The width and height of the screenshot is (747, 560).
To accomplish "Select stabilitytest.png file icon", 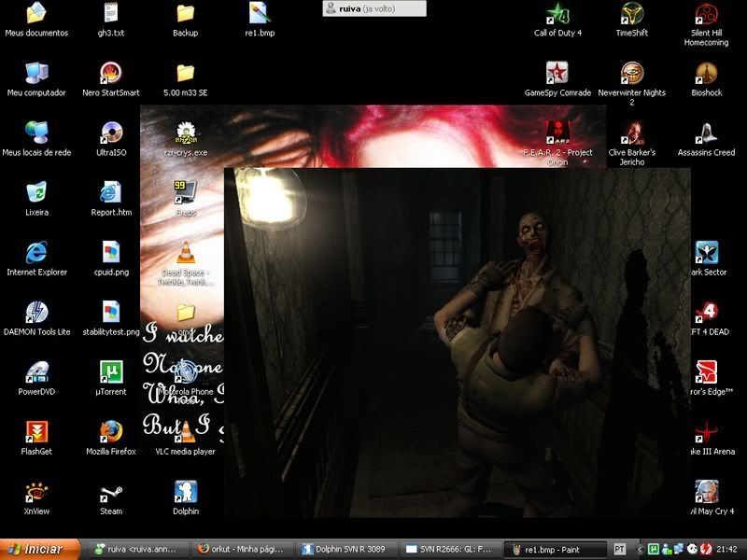I will coord(111,312).
